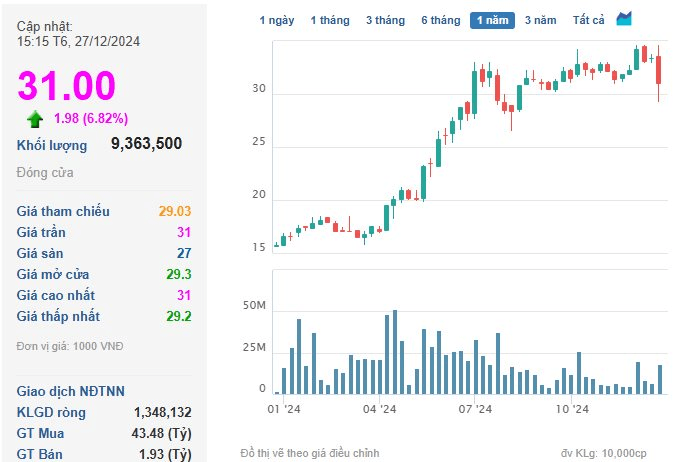The image size is (674, 462).
Task: Click the 31.00 current price
Action: 67,85
